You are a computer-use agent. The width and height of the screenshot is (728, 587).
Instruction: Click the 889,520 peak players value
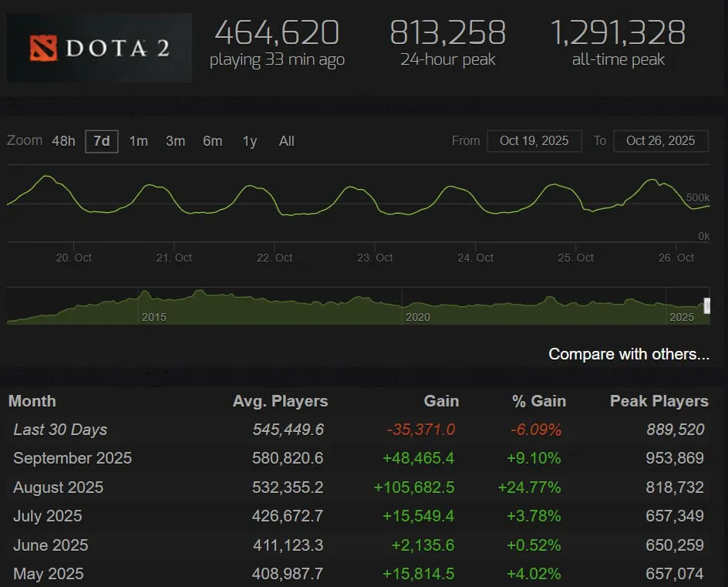coord(675,430)
